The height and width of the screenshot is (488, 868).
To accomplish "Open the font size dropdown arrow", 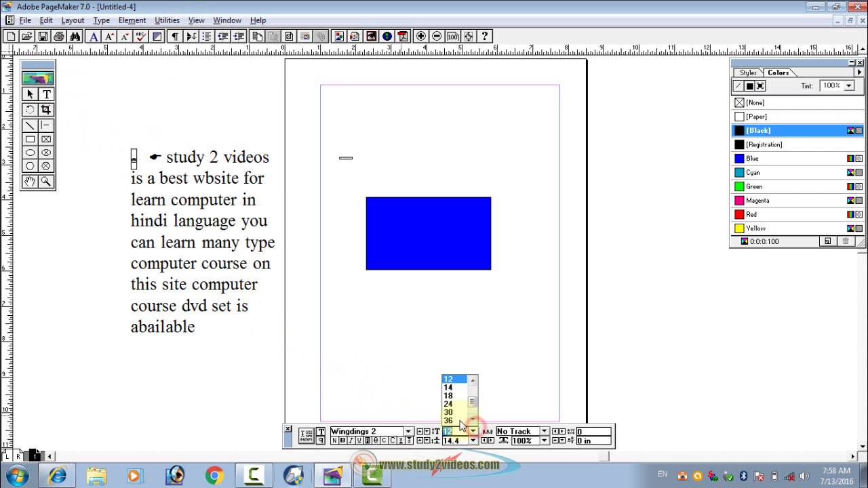I will pos(473,431).
